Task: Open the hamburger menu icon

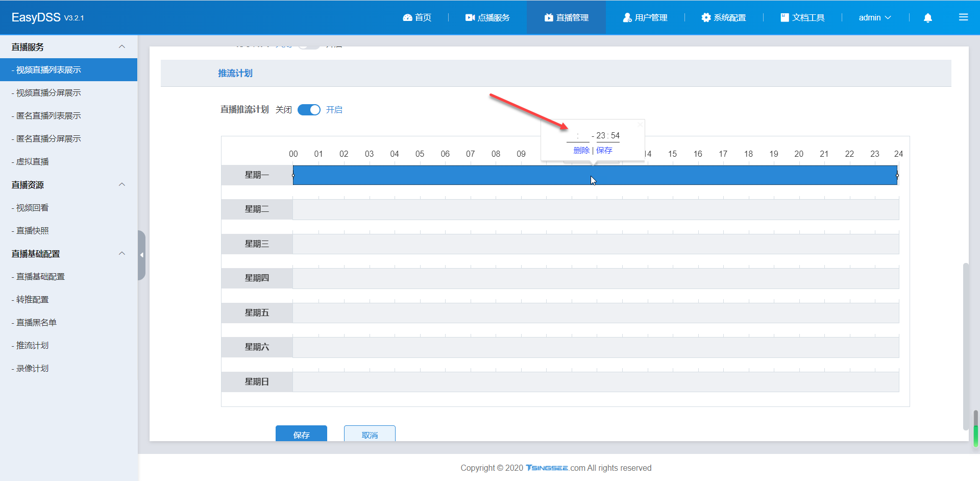Action: coord(964,17)
